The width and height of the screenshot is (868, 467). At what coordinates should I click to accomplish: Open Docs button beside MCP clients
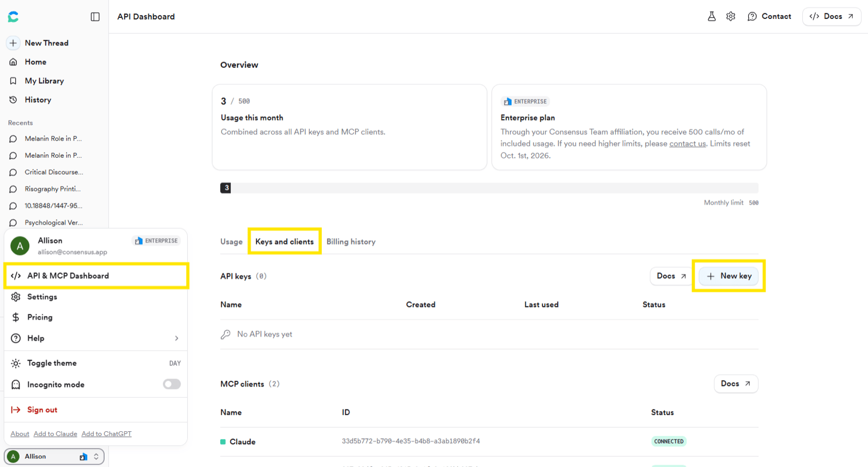click(x=736, y=383)
